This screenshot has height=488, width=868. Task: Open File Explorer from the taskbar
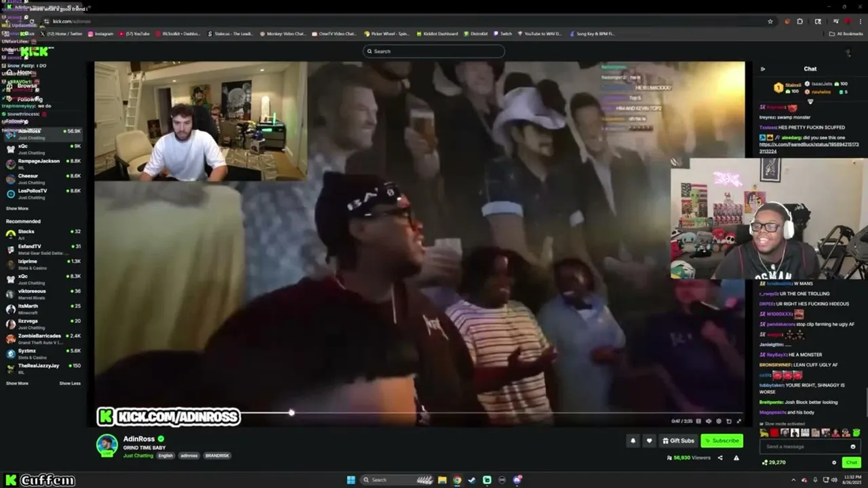point(442,480)
